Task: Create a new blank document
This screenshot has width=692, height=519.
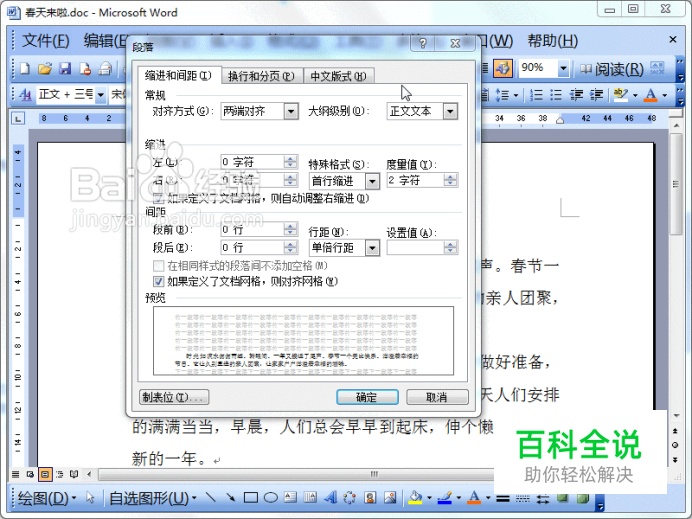Action: 25,69
